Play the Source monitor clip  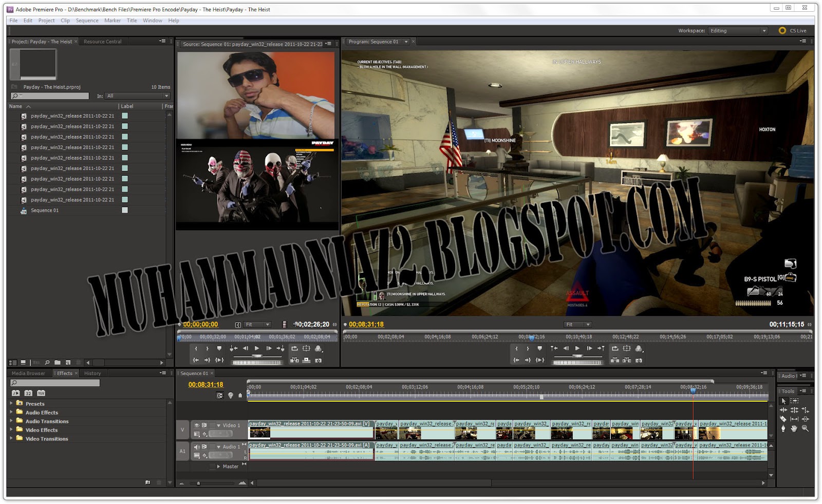coord(257,348)
